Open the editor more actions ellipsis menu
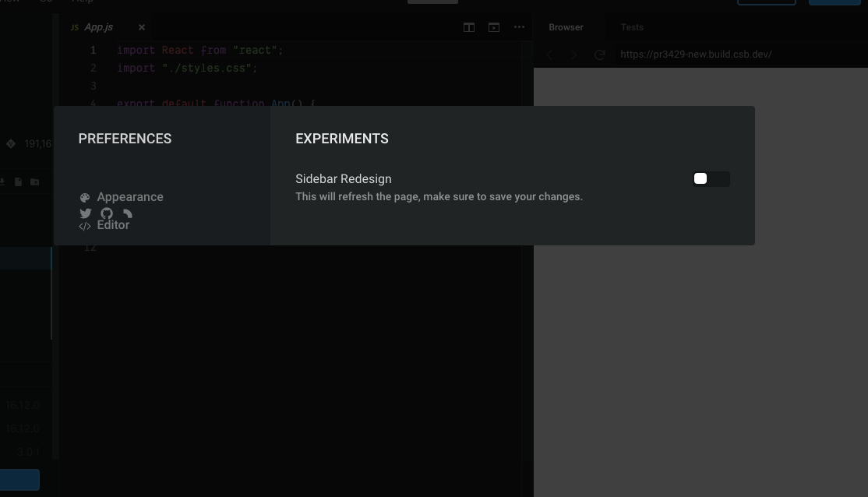868x497 pixels. click(519, 27)
